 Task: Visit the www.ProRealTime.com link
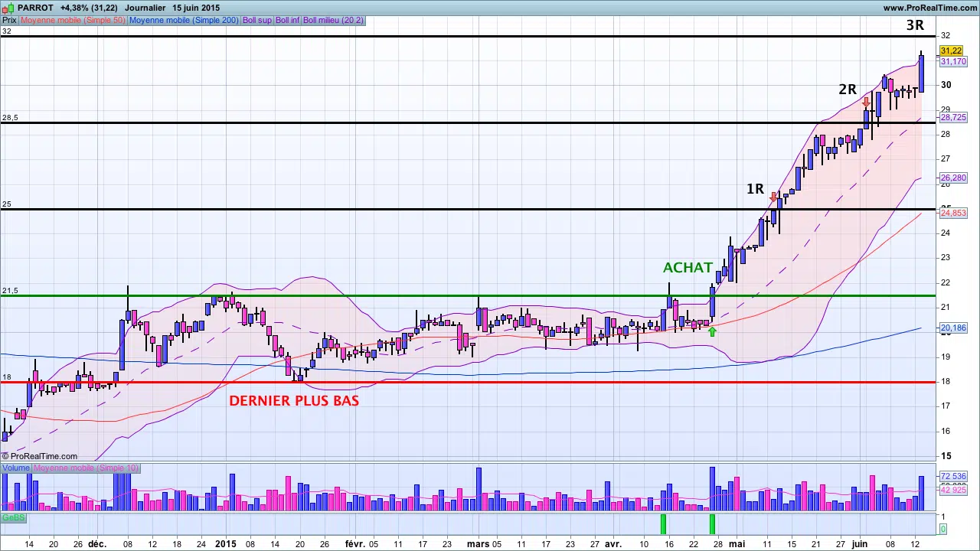(930, 8)
